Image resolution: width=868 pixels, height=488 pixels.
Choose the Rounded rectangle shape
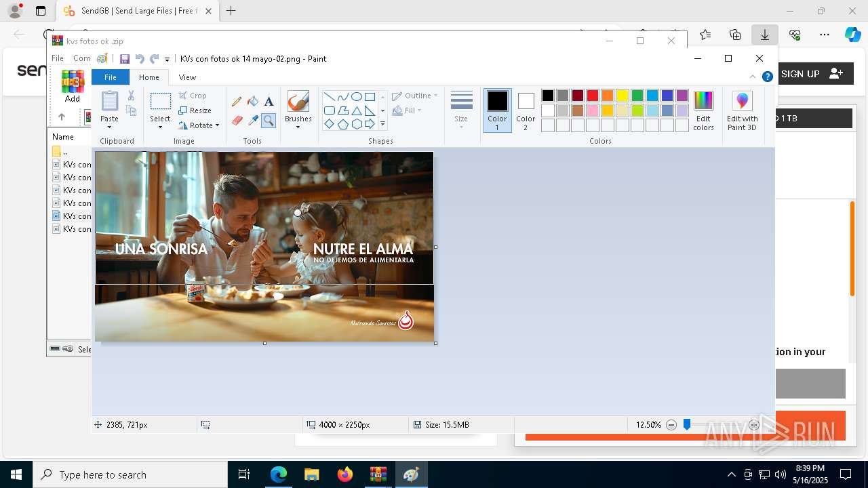click(329, 110)
